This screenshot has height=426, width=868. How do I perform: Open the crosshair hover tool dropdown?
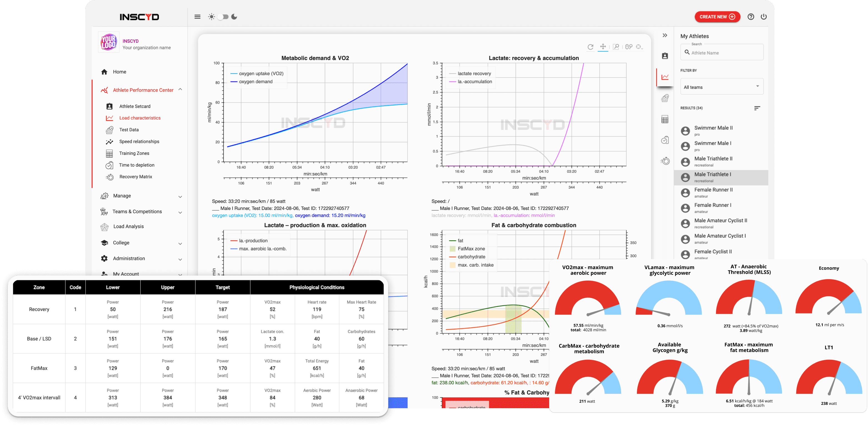(x=639, y=47)
